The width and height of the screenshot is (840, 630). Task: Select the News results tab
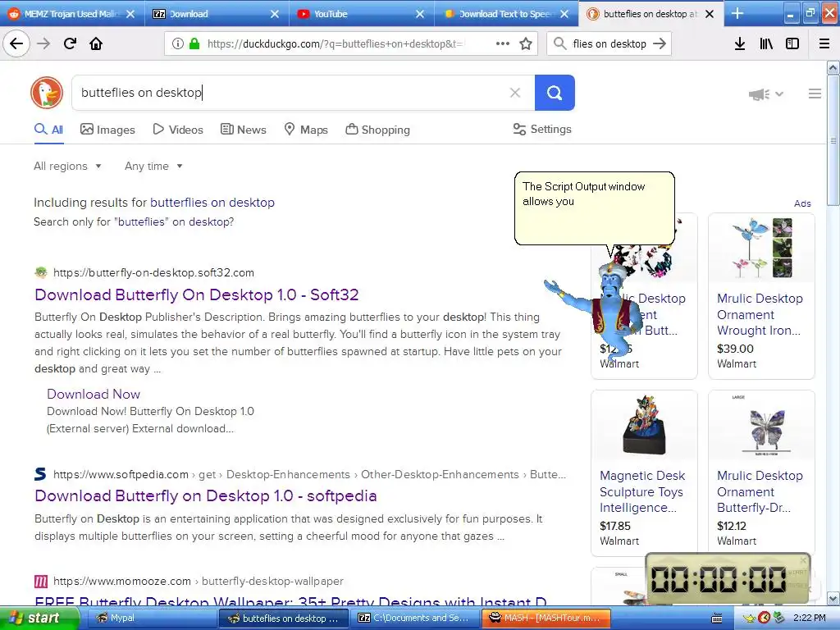(243, 130)
